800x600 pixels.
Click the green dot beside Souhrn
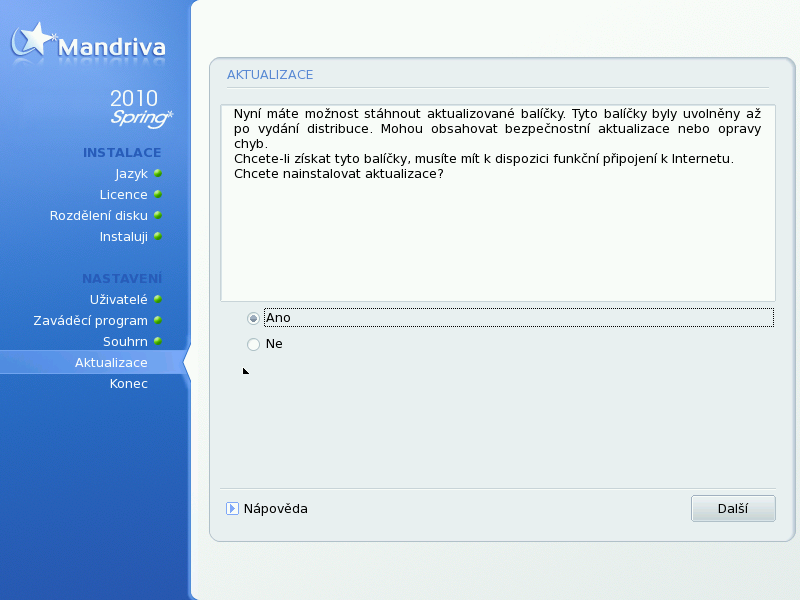coord(158,341)
